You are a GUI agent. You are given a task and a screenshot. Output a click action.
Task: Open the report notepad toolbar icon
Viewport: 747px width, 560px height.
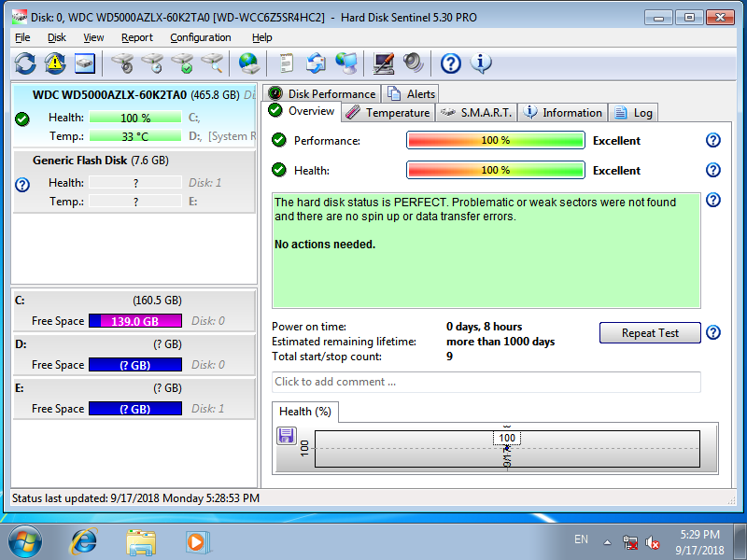point(286,63)
